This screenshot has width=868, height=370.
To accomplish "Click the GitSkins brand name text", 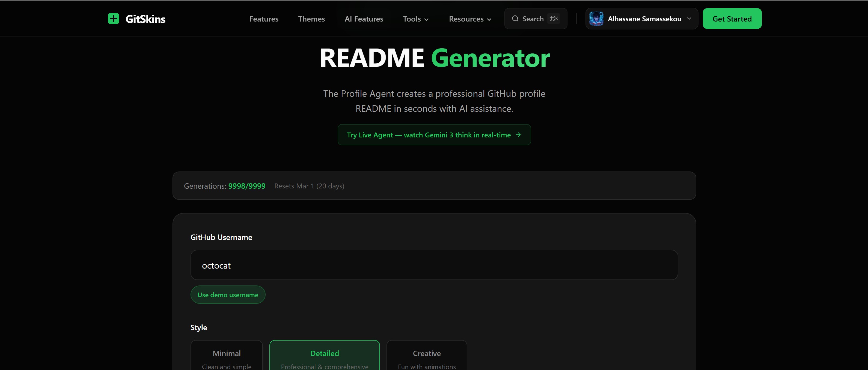I will click(145, 19).
